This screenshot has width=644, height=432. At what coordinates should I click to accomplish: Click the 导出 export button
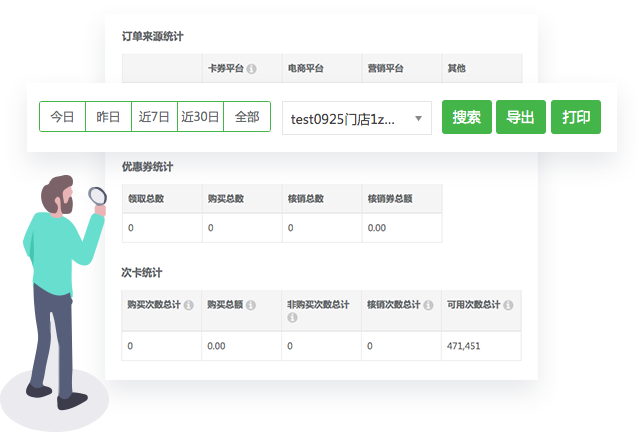[520, 117]
